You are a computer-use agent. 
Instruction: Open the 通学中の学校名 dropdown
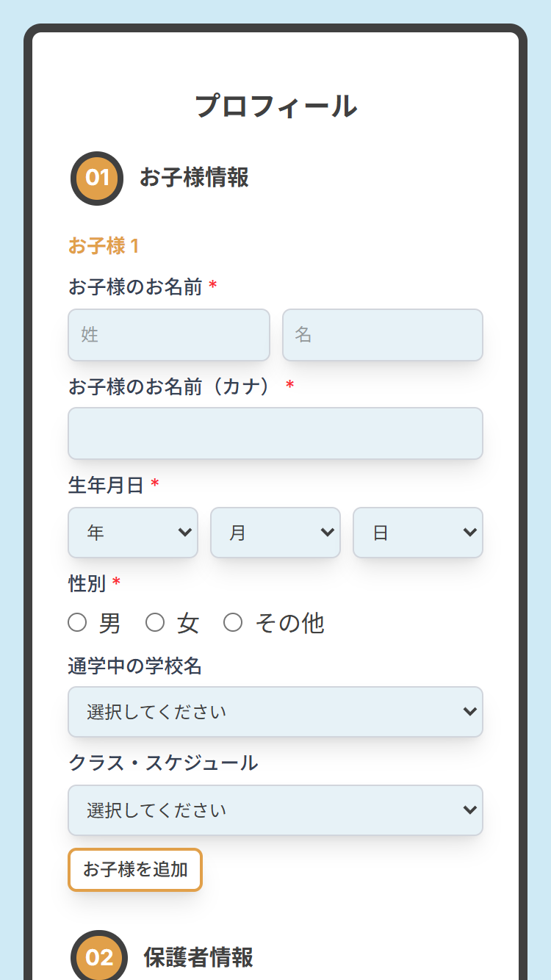(x=275, y=711)
